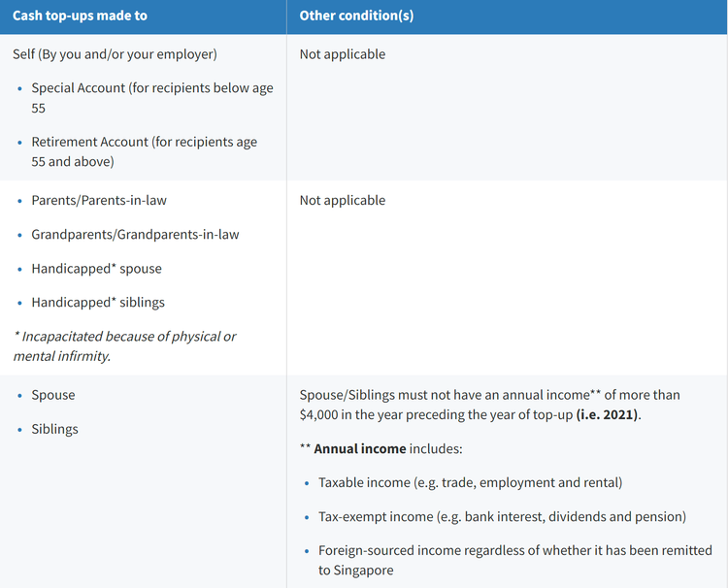Image resolution: width=728 pixels, height=588 pixels.
Task: Select the "Foreign-sourced income" bullet item
Action: pyautogui.click(x=513, y=560)
